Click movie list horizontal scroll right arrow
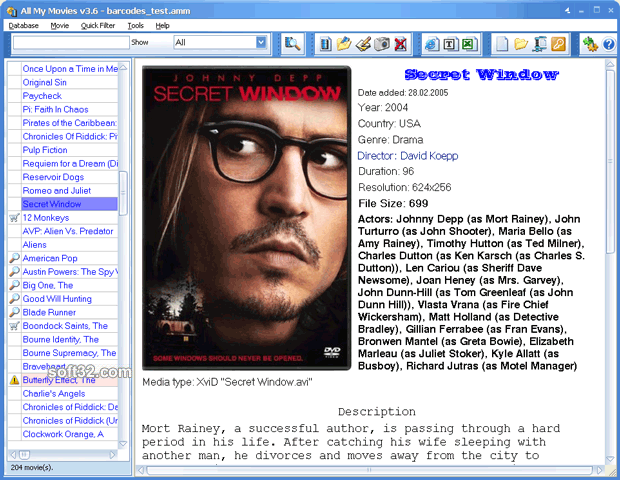Image resolution: width=620 pixels, height=480 pixels. point(113,455)
